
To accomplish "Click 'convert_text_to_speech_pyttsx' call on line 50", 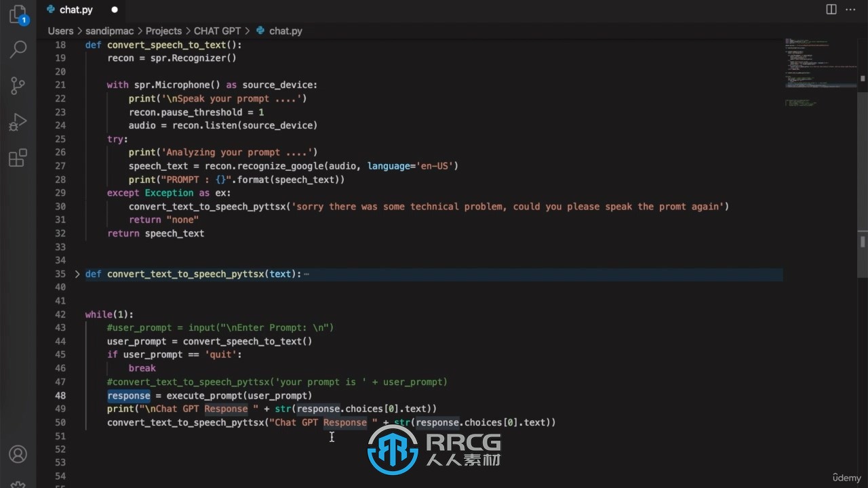I will (x=185, y=422).
